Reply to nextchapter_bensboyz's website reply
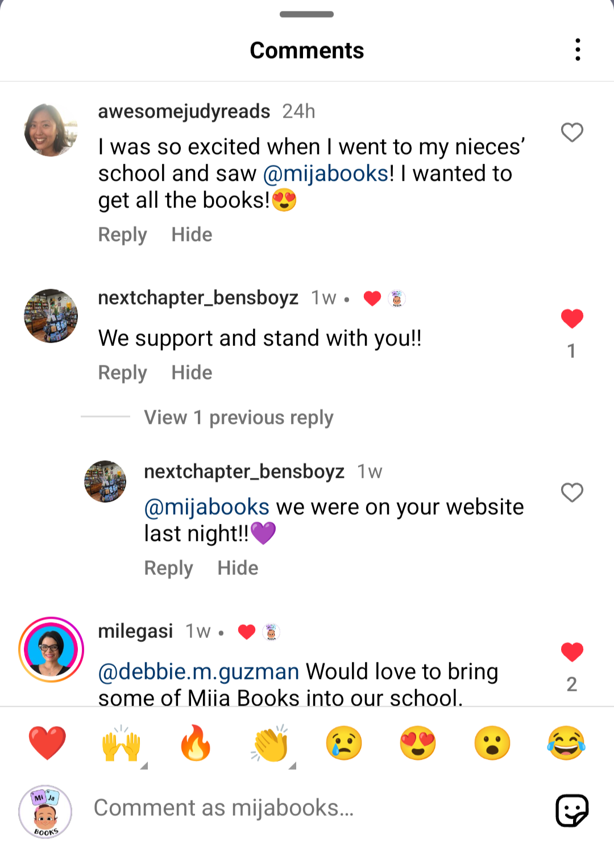614x868 pixels. click(168, 568)
